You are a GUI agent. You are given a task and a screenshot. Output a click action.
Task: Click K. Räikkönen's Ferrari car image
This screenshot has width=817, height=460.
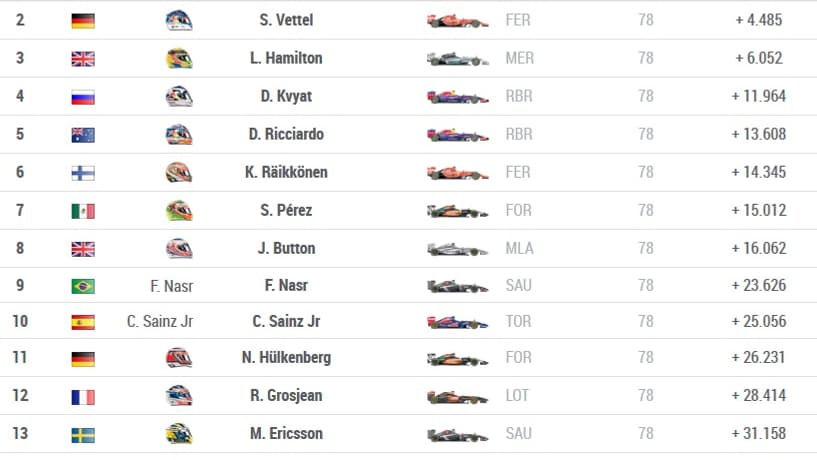pyautogui.click(x=457, y=173)
